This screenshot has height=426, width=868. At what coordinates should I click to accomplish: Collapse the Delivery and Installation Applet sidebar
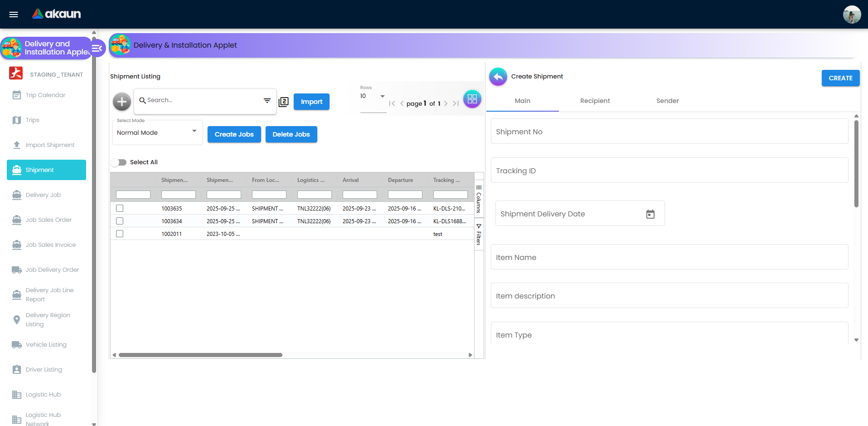click(x=97, y=48)
